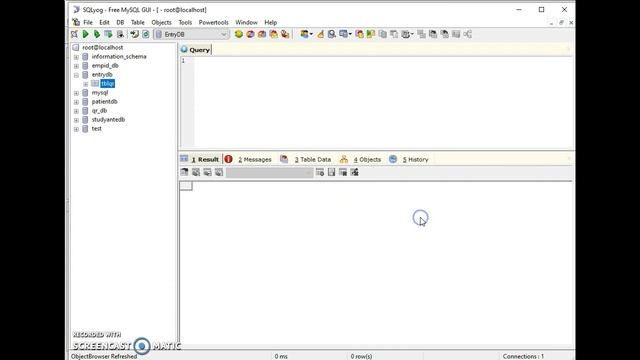Open the Tools menu

185,22
